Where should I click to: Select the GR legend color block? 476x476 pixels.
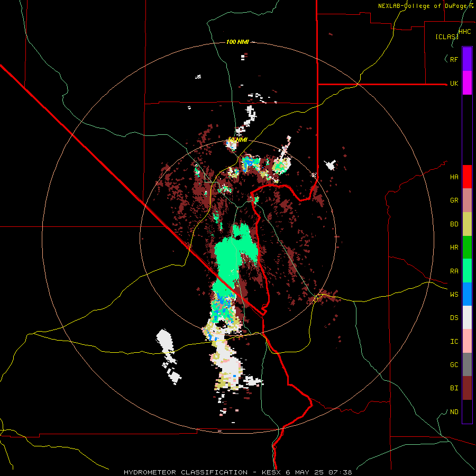[x=467, y=200]
